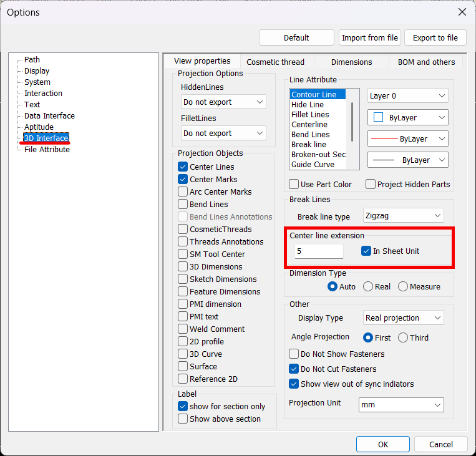Select Data Interface in the options tree
Image resolution: width=476 pixels, height=456 pixels.
coord(49,116)
